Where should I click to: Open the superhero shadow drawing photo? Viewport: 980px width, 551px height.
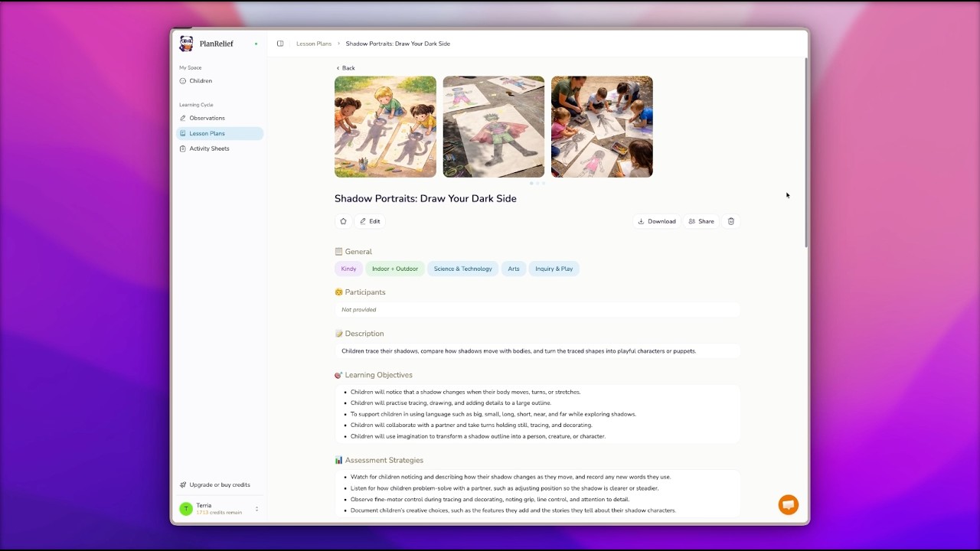494,127
